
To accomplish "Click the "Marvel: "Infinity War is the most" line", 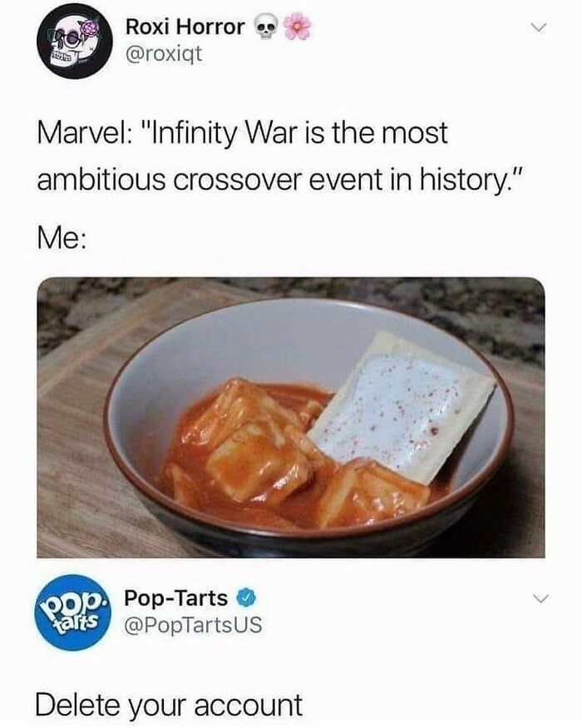I will pos(243,134).
